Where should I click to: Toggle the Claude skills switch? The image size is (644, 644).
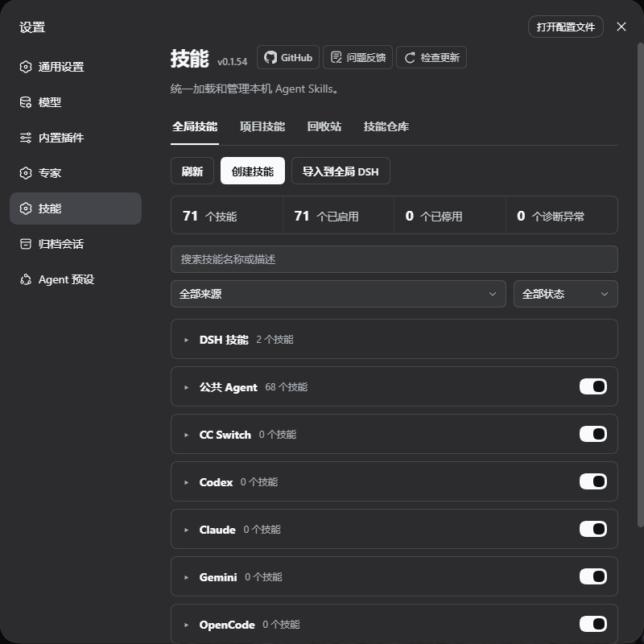592,529
